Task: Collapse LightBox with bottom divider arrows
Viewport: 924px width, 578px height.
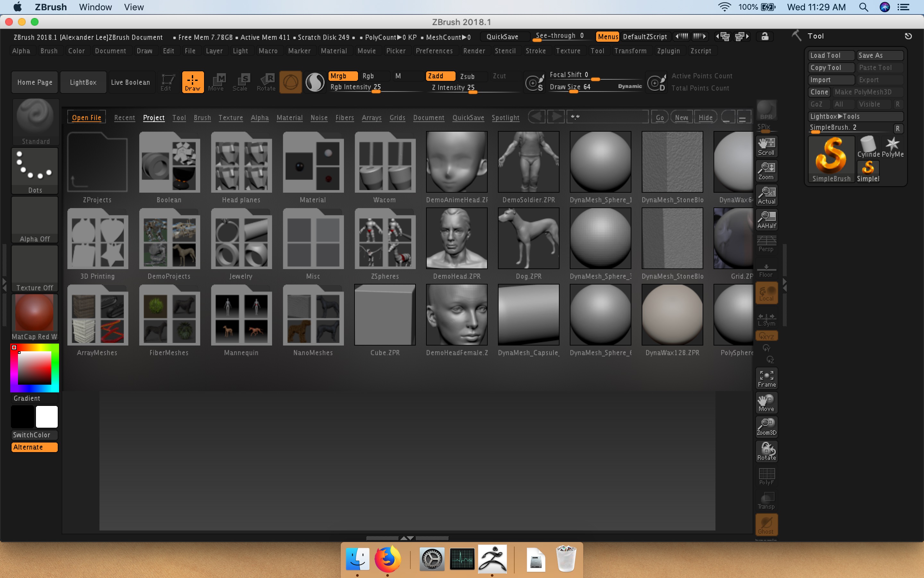Action: pyautogui.click(x=407, y=538)
